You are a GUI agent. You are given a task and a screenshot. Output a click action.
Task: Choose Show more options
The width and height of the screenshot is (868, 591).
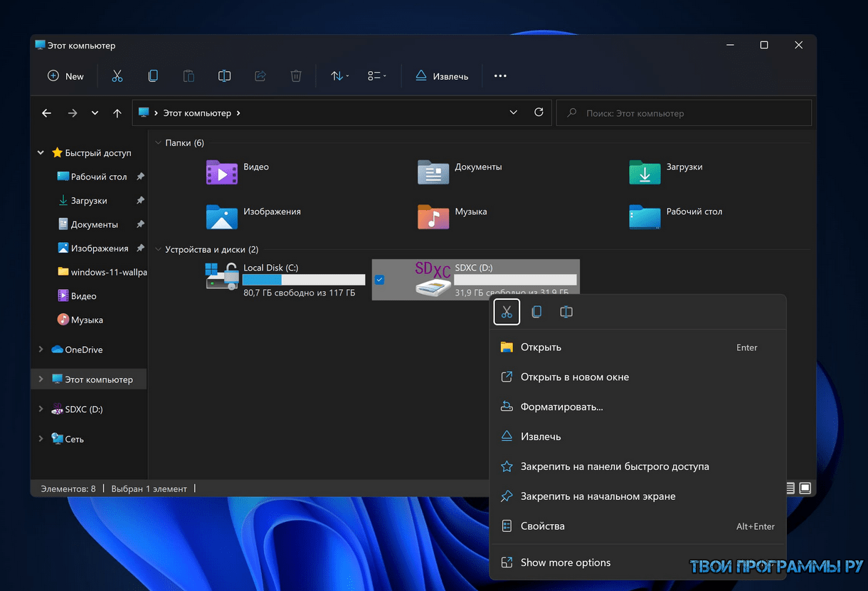(638, 563)
